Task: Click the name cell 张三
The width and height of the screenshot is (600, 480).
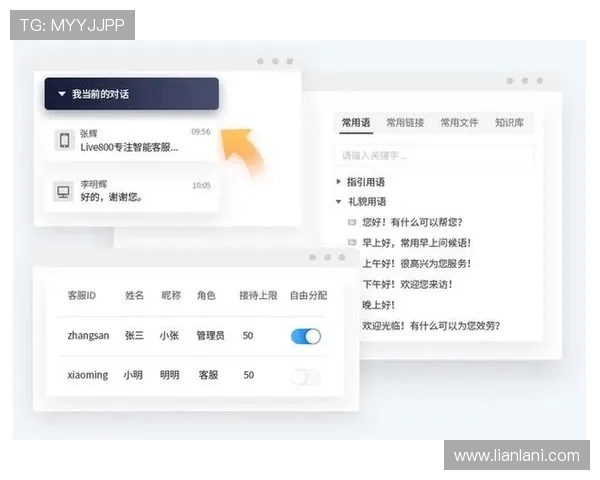Action: pos(134,336)
